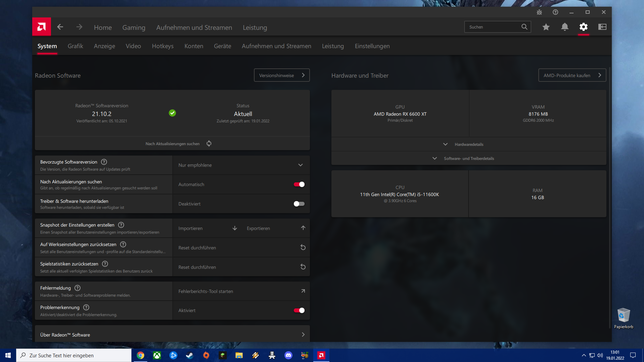Click the bug report icon in title bar

[539, 12]
